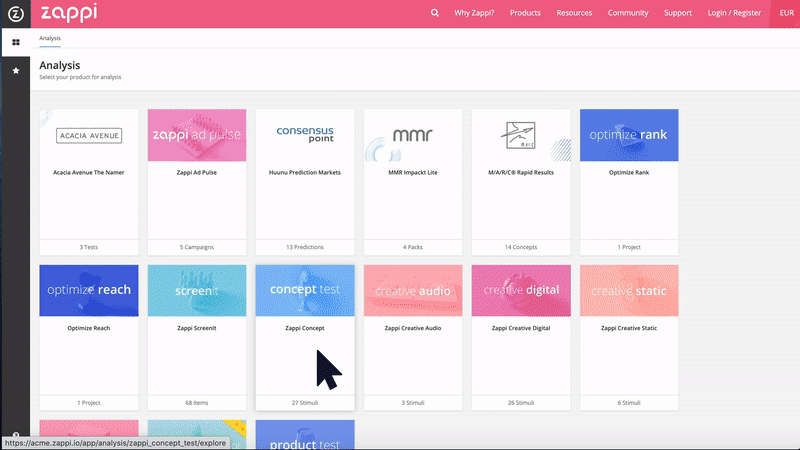Screen dimensions: 800x450
Task: Open Products menu
Action: [x=525, y=13]
